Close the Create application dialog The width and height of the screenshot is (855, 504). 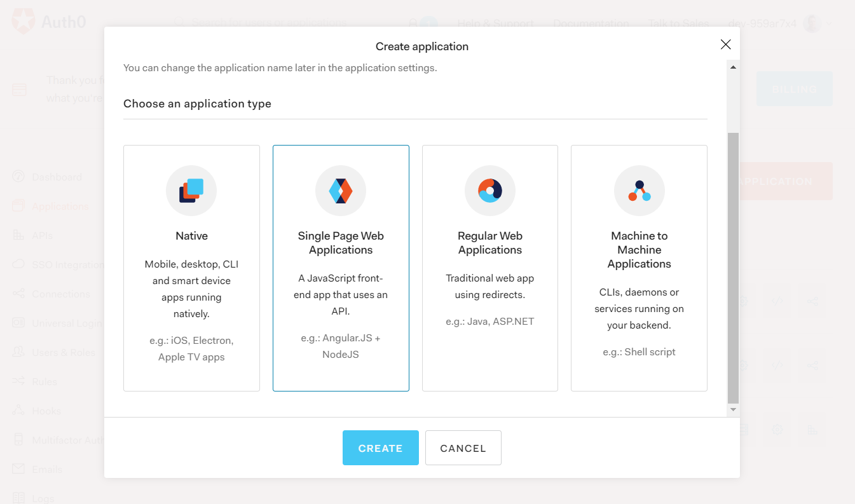click(725, 44)
